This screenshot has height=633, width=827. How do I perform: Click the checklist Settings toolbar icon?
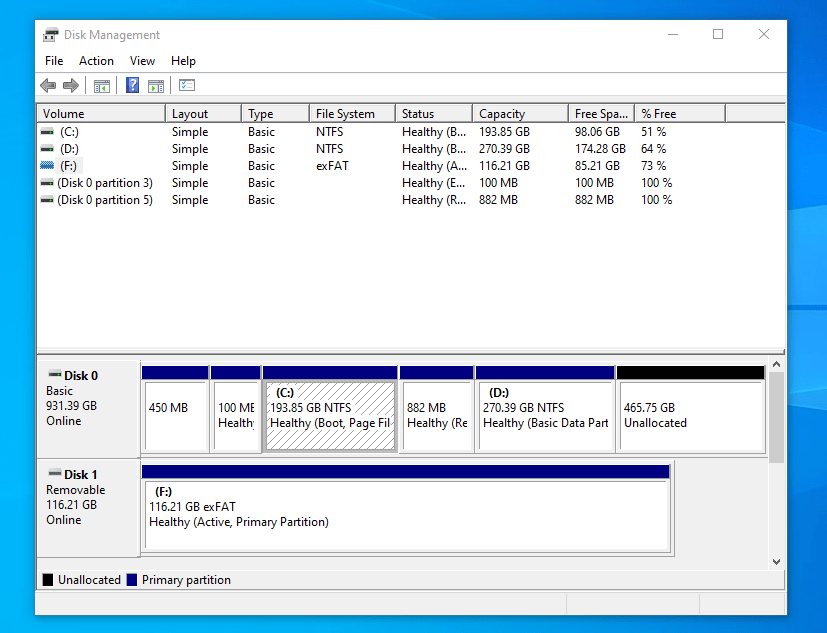[187, 86]
